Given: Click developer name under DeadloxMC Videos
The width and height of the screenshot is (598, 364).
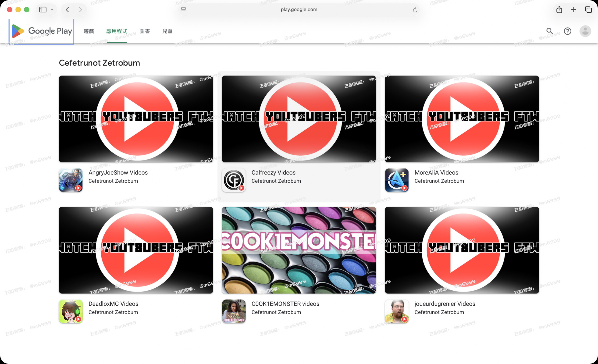Looking at the screenshot, I should coord(113,312).
